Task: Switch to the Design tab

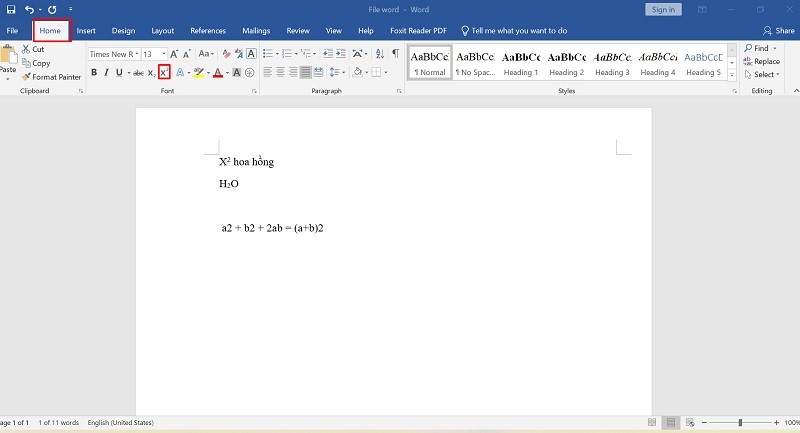Action: tap(123, 31)
